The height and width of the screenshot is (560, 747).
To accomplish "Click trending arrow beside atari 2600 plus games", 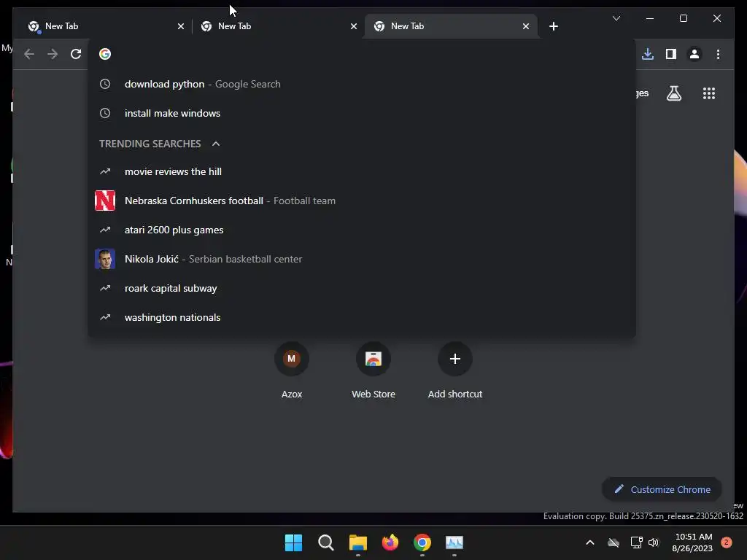I will tap(105, 230).
